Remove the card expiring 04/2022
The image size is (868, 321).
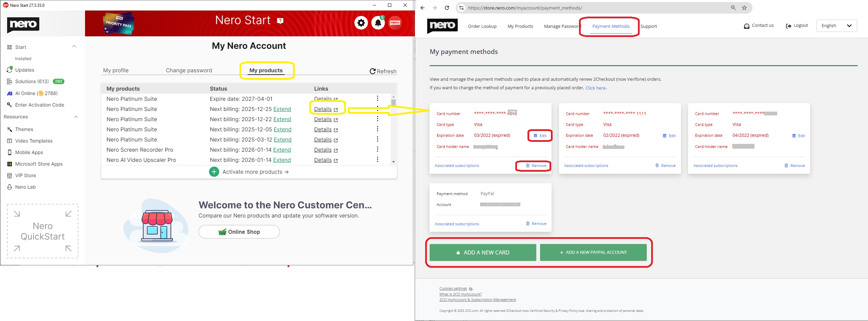[794, 166]
